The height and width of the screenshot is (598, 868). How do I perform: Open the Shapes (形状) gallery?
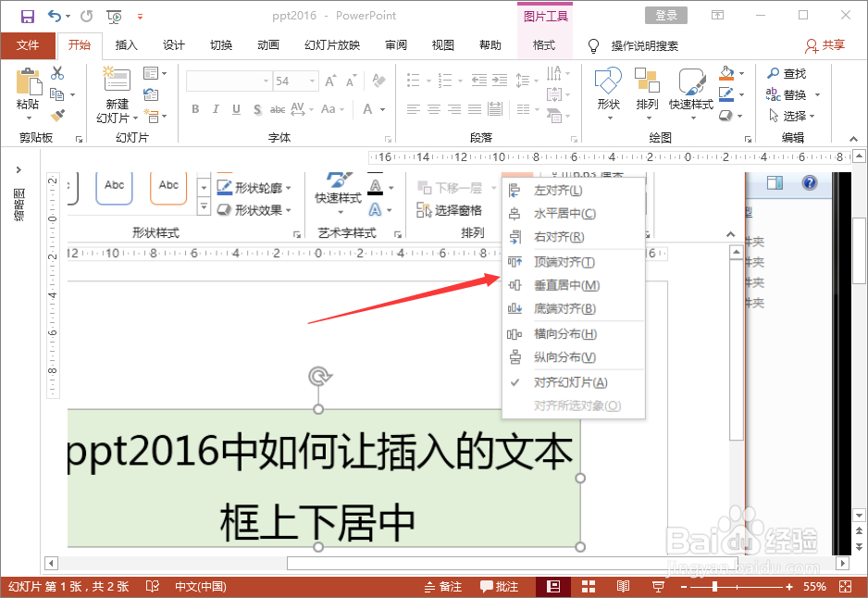(x=608, y=93)
